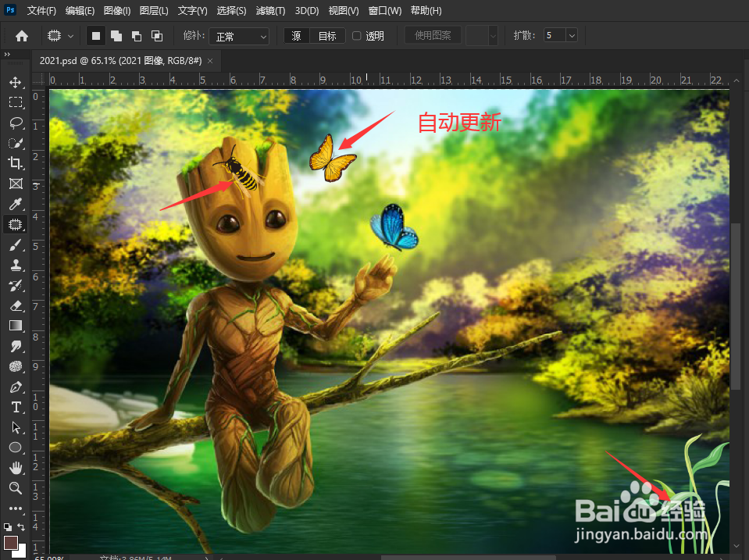
Task: Click the scroll down arrow of canvas
Action: [x=736, y=545]
